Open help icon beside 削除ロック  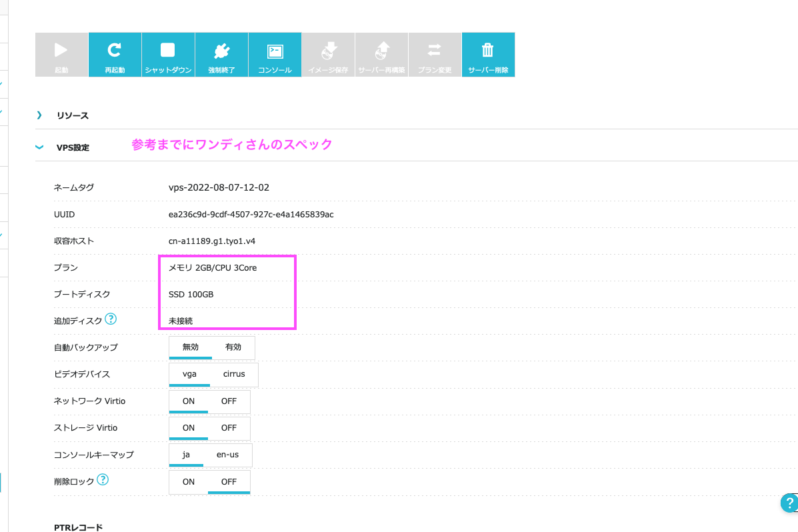tap(103, 479)
